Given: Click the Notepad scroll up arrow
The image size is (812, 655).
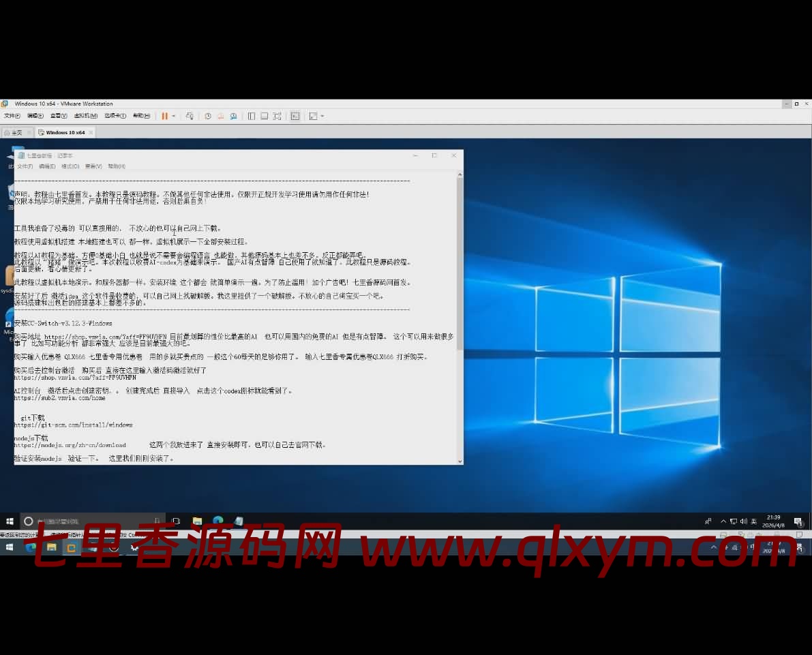Looking at the screenshot, I should click(x=460, y=176).
